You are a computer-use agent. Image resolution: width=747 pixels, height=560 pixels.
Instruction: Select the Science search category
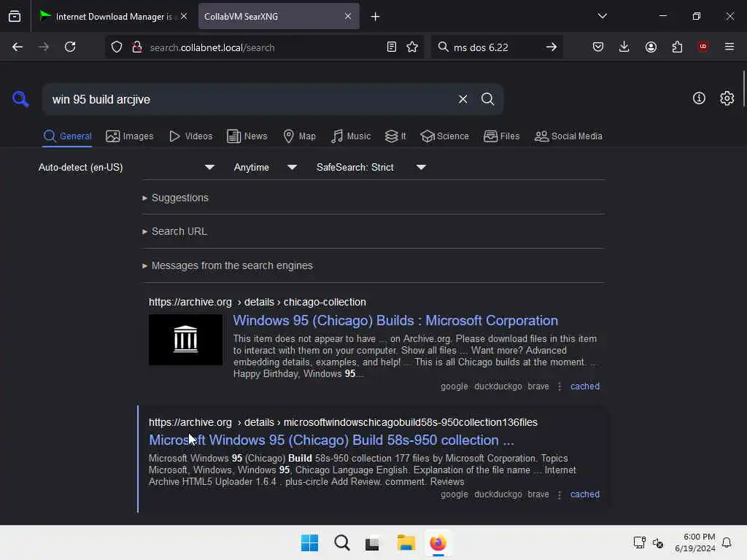[444, 136]
